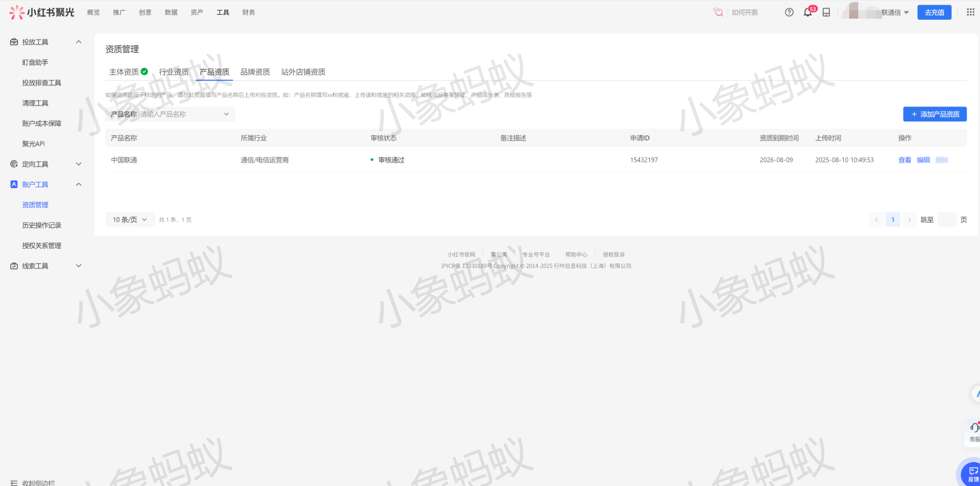
Task: Open the help question-mark icon
Action: coord(789,12)
